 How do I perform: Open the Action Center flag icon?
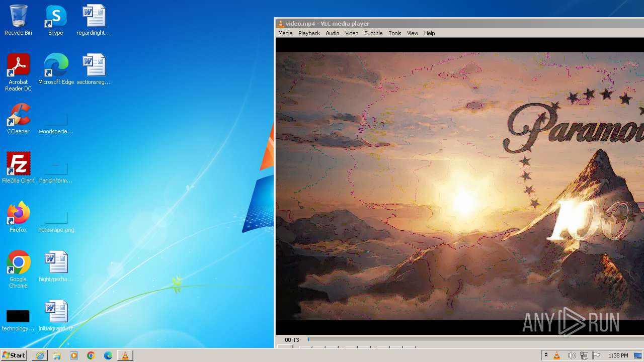coord(596,355)
